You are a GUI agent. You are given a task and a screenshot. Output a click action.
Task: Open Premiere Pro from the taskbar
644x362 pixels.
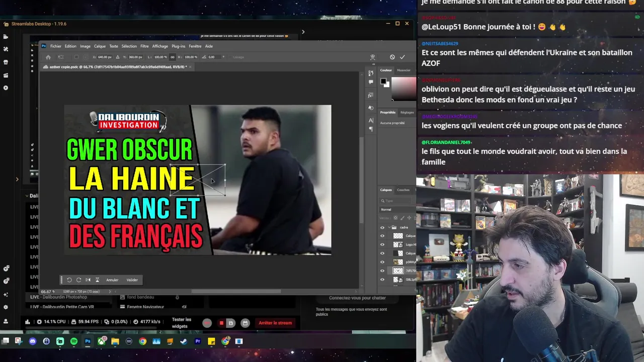(197, 341)
